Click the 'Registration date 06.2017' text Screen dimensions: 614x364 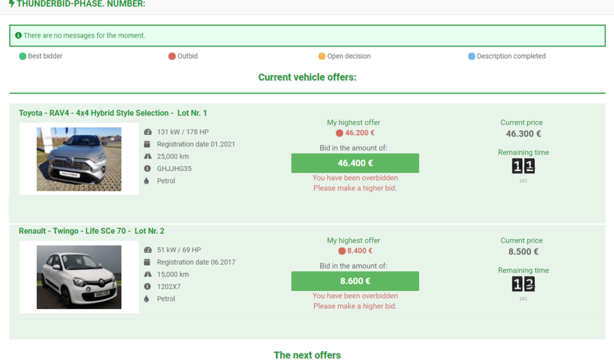(196, 262)
